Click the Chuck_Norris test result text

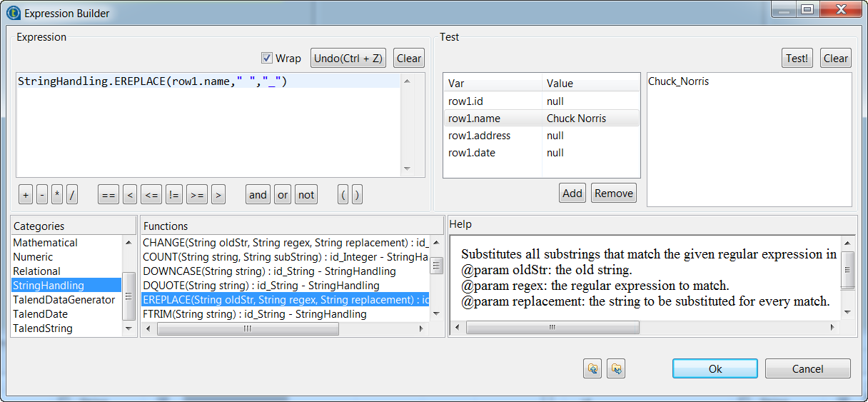[678, 81]
